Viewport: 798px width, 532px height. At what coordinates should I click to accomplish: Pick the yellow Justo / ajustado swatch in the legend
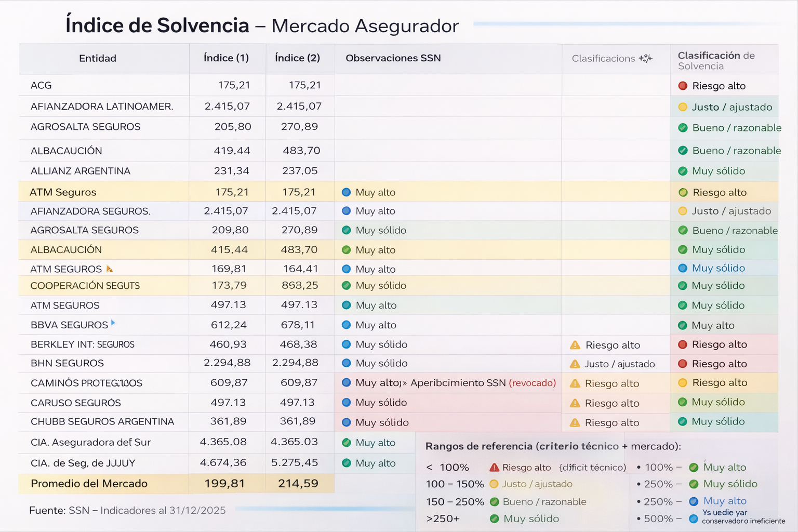tap(494, 484)
